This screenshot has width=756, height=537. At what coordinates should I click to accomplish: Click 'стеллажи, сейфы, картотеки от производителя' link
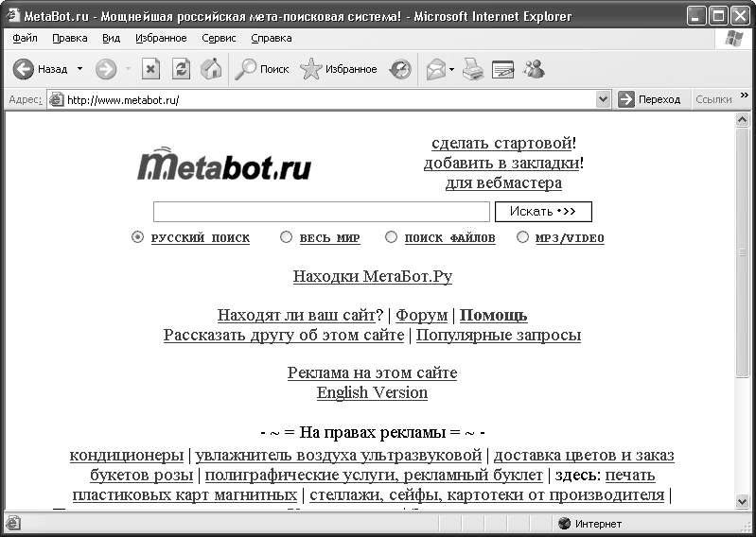click(487, 494)
